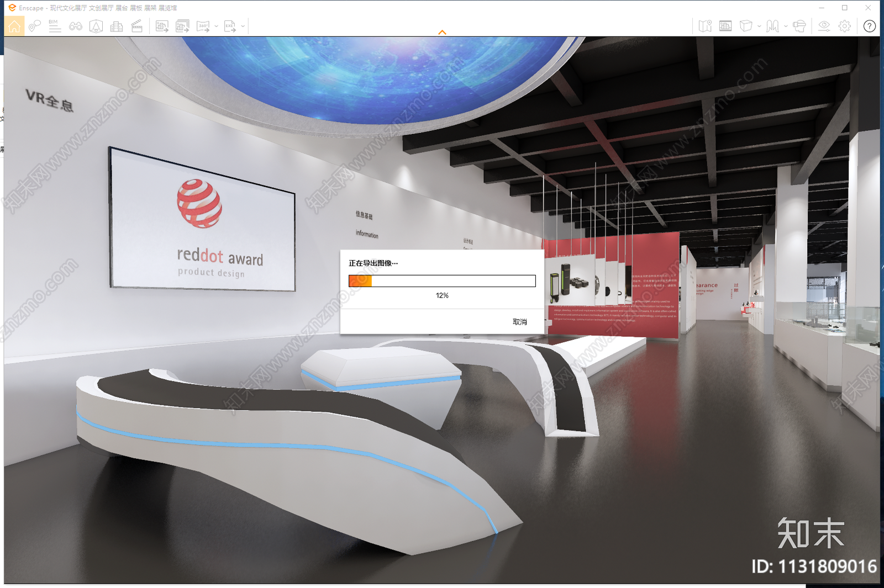Click the Screenshot export icon
This screenshot has height=588, width=884.
point(162,26)
